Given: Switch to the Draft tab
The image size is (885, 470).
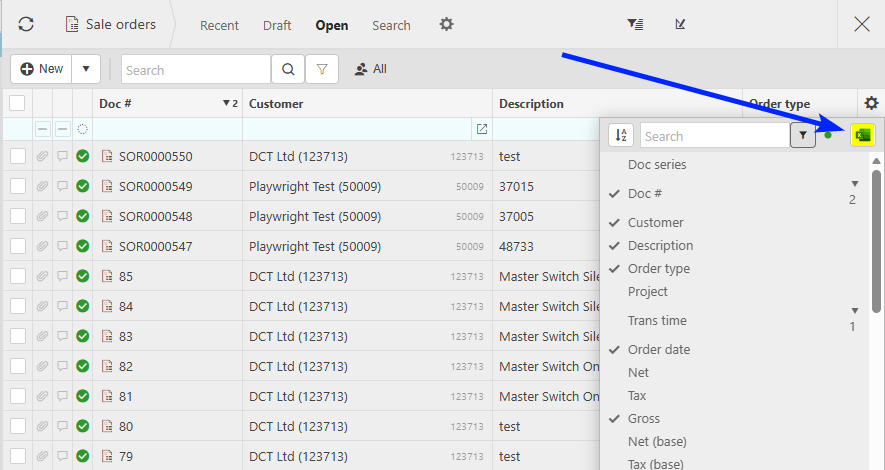Looking at the screenshot, I should pyautogui.click(x=277, y=25).
